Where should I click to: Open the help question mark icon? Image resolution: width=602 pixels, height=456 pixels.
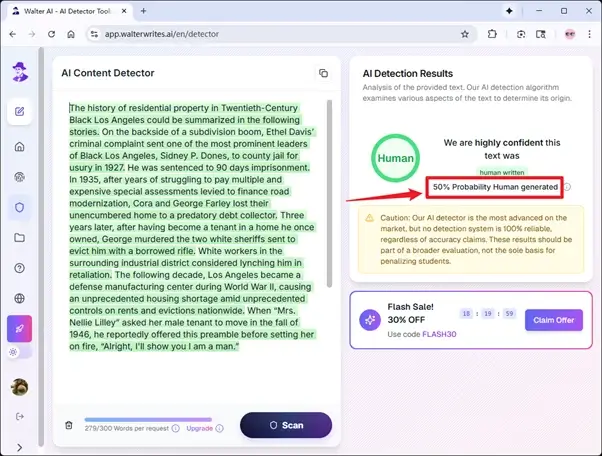pyautogui.click(x=20, y=268)
